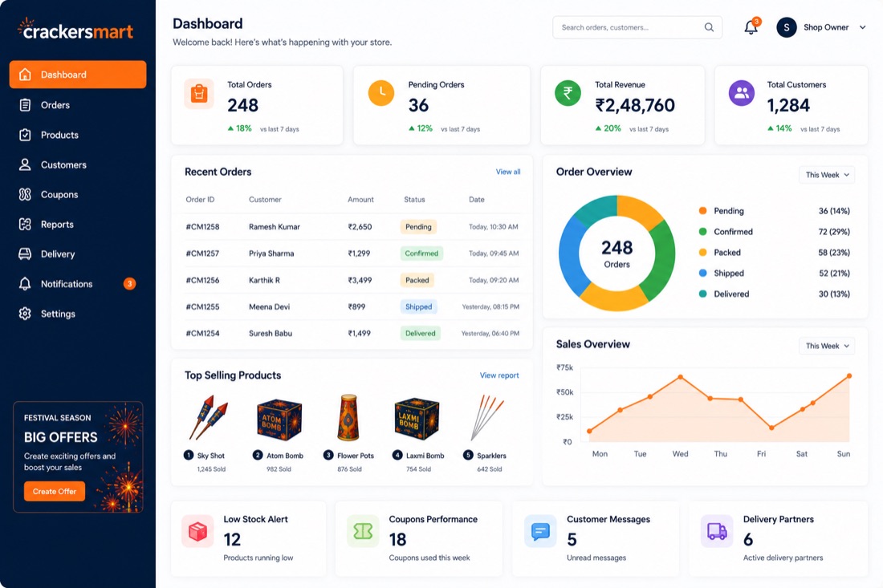Click the Delivery Partners truck icon
This screenshot has width=883, height=588.
716,530
